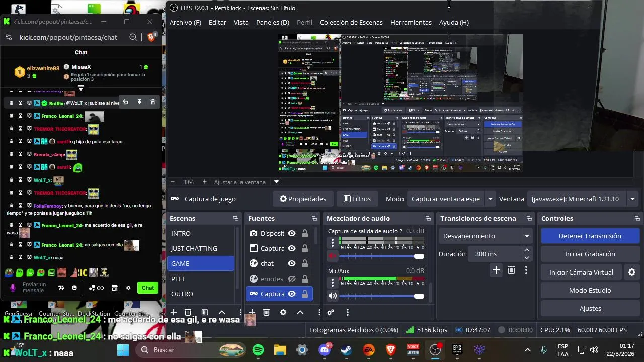Open the three-dot options for Mic/Aux
Viewport: 644px width, 362px height.
coord(333,283)
